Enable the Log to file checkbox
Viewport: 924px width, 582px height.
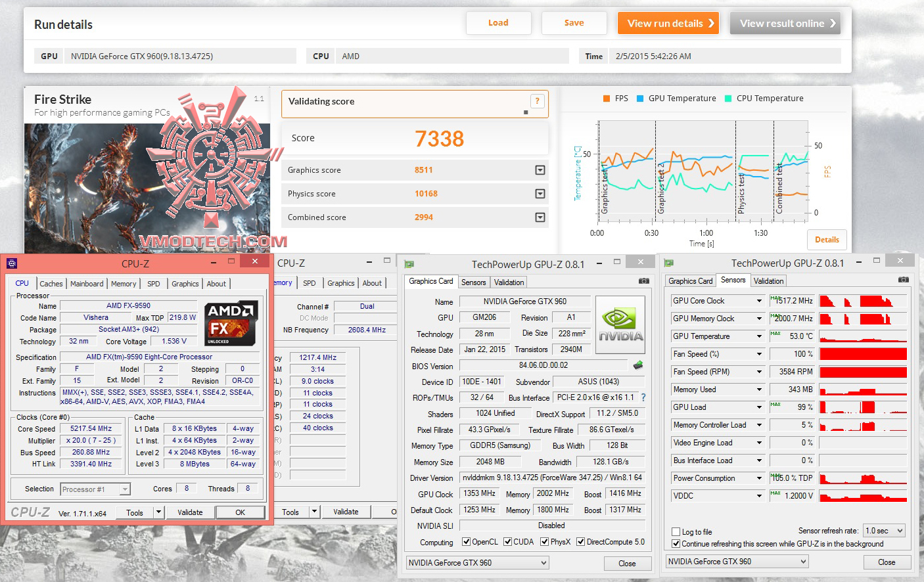pos(676,532)
